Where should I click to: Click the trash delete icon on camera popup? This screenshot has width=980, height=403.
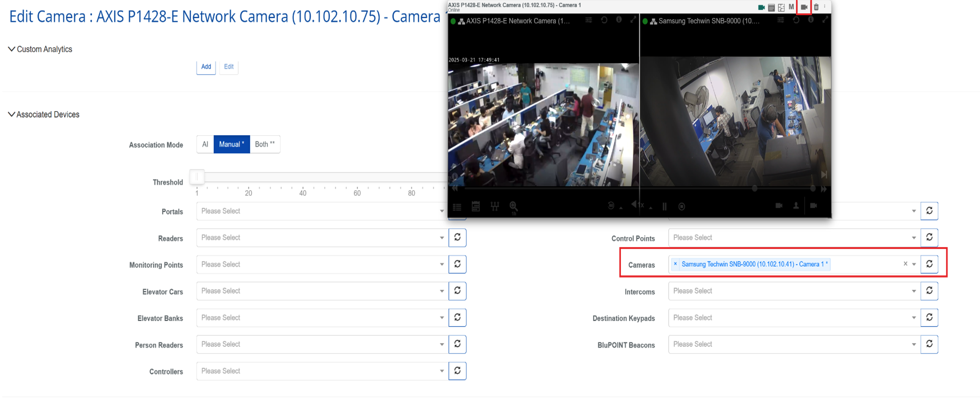pos(816,7)
